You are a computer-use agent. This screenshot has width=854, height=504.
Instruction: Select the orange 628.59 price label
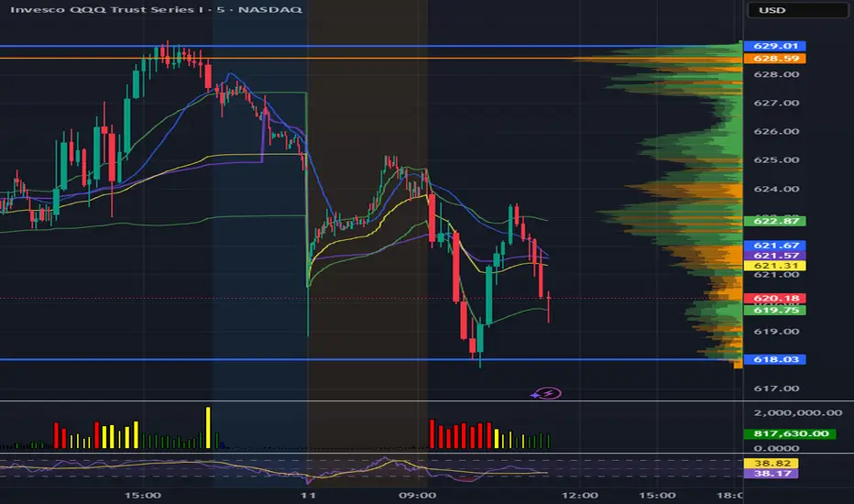tap(775, 59)
